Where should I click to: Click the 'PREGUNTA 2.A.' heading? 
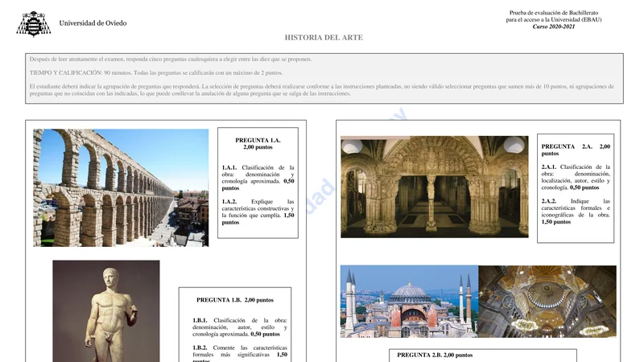[x=576, y=150]
